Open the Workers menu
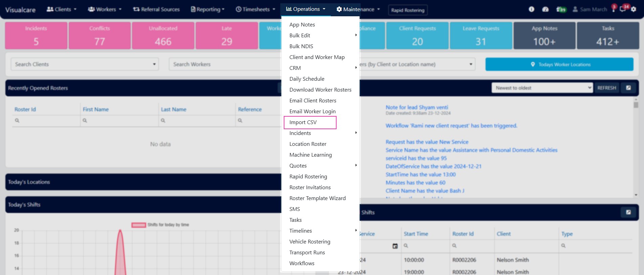 coord(105,9)
